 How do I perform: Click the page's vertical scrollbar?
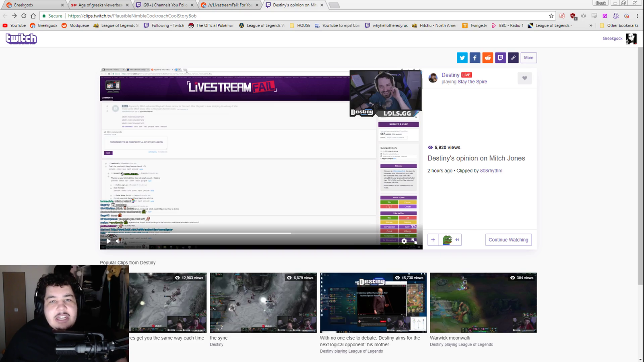(640, 167)
